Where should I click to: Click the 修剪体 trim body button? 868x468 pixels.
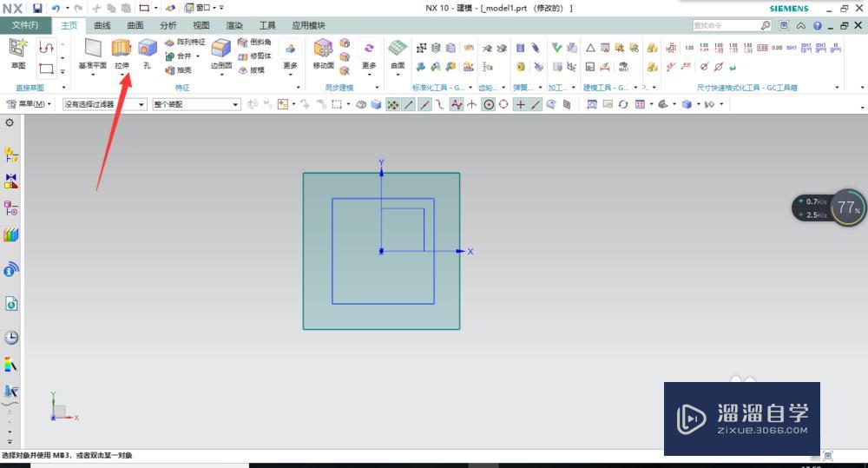click(x=254, y=56)
